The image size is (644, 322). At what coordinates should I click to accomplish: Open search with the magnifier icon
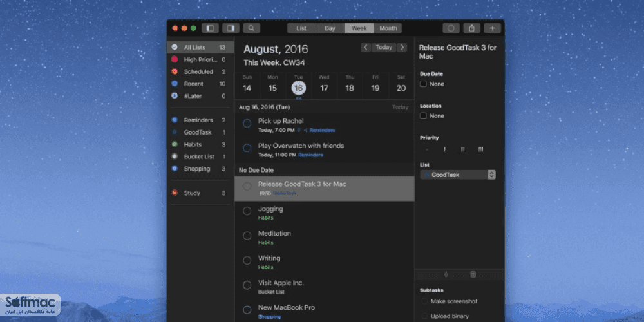tap(251, 28)
